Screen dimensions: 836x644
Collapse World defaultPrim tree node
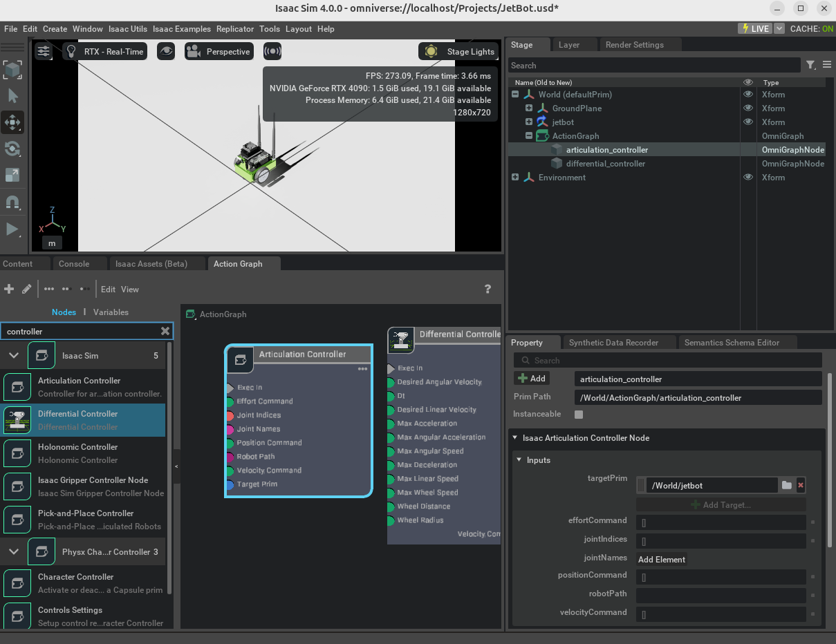click(515, 95)
